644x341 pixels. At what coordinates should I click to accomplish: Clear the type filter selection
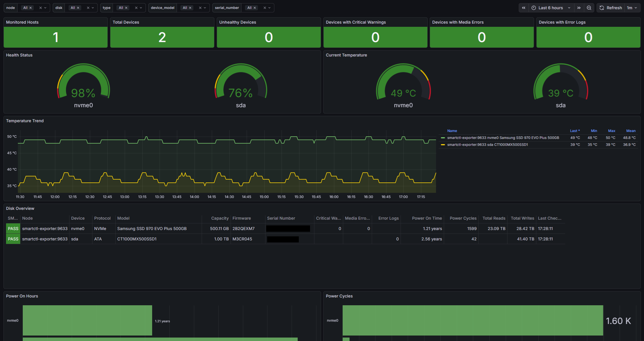[136, 8]
